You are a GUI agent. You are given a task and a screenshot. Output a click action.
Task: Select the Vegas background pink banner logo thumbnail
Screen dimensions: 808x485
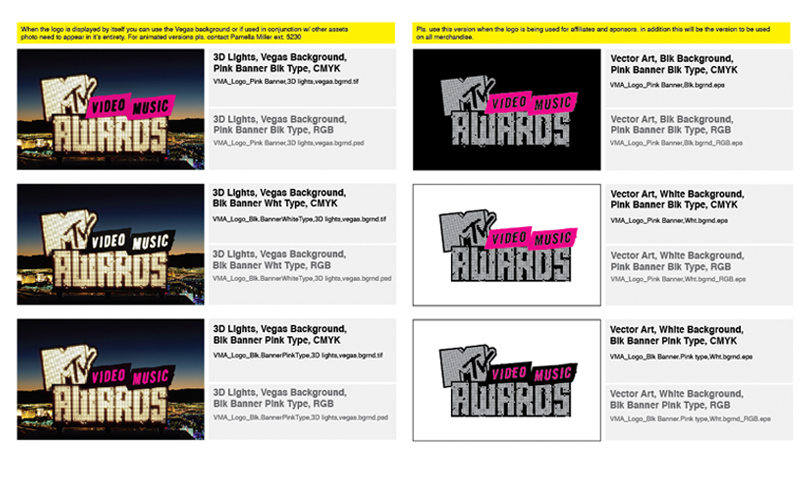pos(111,109)
